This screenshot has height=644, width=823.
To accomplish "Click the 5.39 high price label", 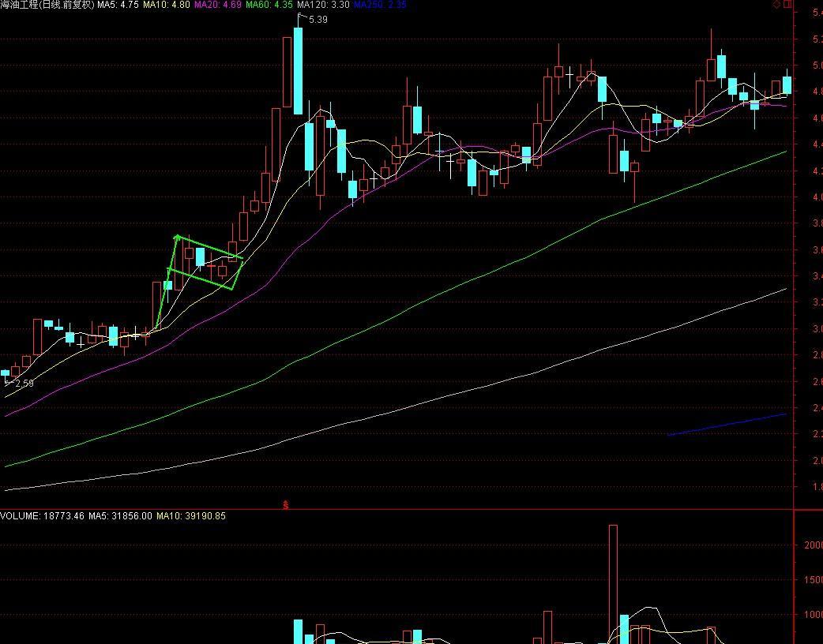I will [318, 20].
